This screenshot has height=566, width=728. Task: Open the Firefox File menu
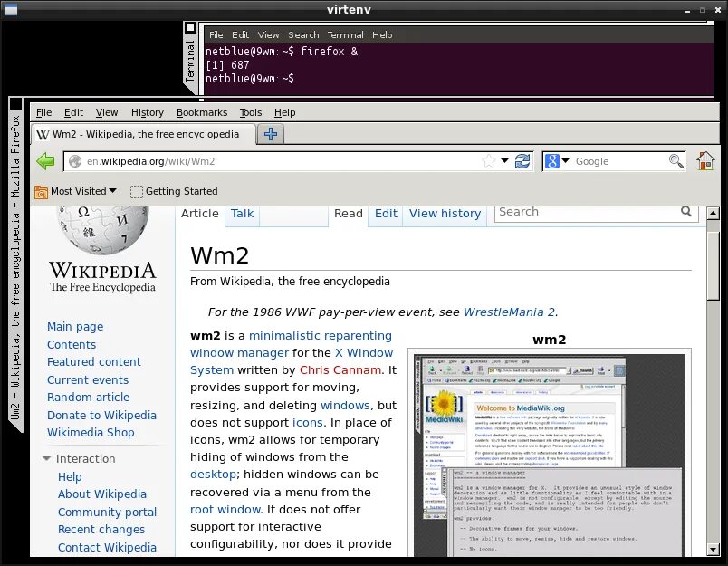pos(43,112)
